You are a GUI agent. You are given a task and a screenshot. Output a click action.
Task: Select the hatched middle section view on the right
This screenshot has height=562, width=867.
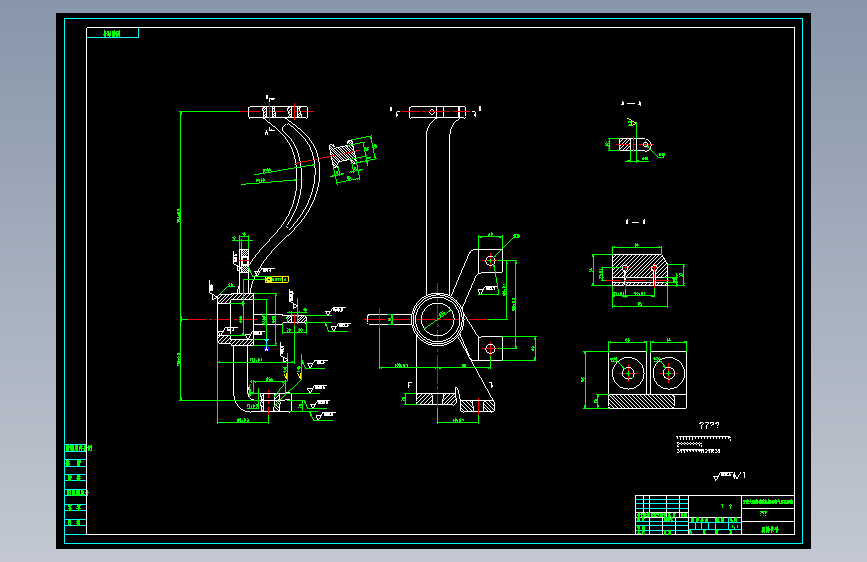click(639, 269)
